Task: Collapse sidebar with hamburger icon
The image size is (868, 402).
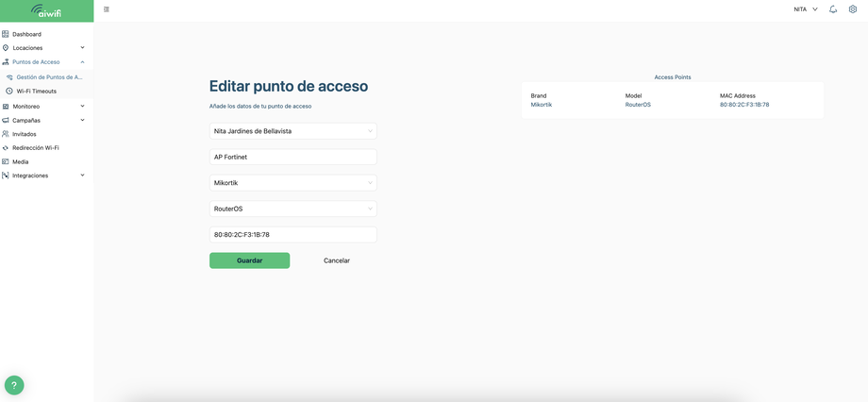Action: [x=107, y=9]
